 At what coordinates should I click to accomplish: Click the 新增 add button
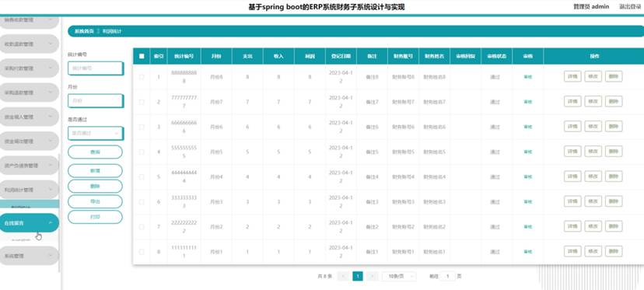[x=95, y=171]
